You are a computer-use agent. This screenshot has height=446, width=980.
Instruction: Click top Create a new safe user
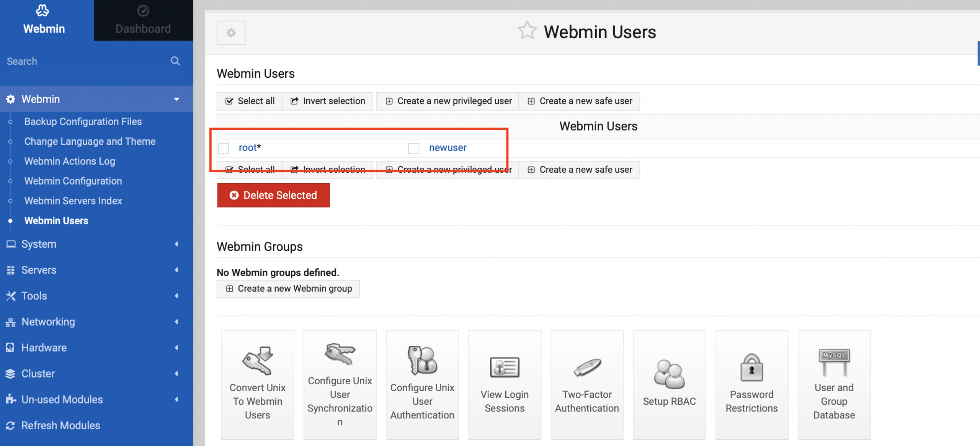tap(580, 101)
